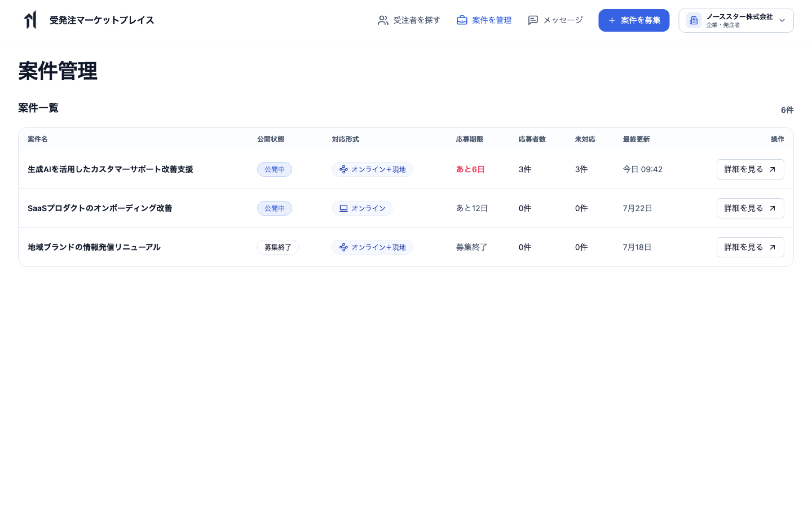Viewport: 812px width, 508px height.
Task: Click the plus icon in 案件を募集 button
Action: point(612,20)
